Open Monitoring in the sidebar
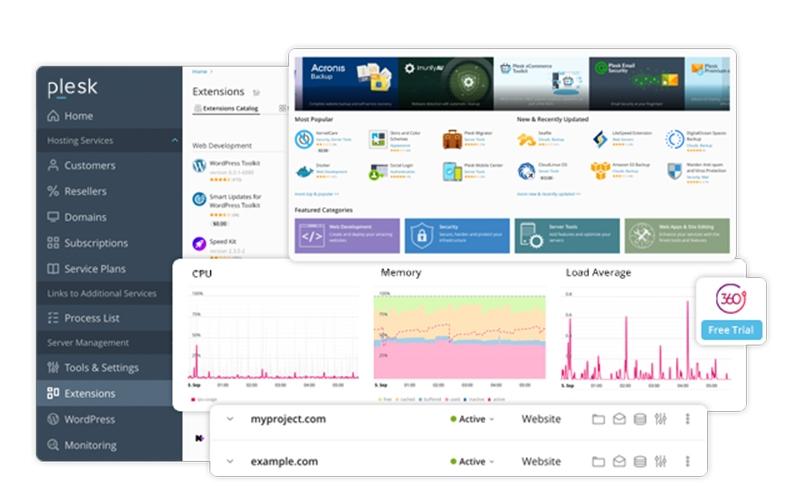The image size is (800, 500). pyautogui.click(x=82, y=445)
